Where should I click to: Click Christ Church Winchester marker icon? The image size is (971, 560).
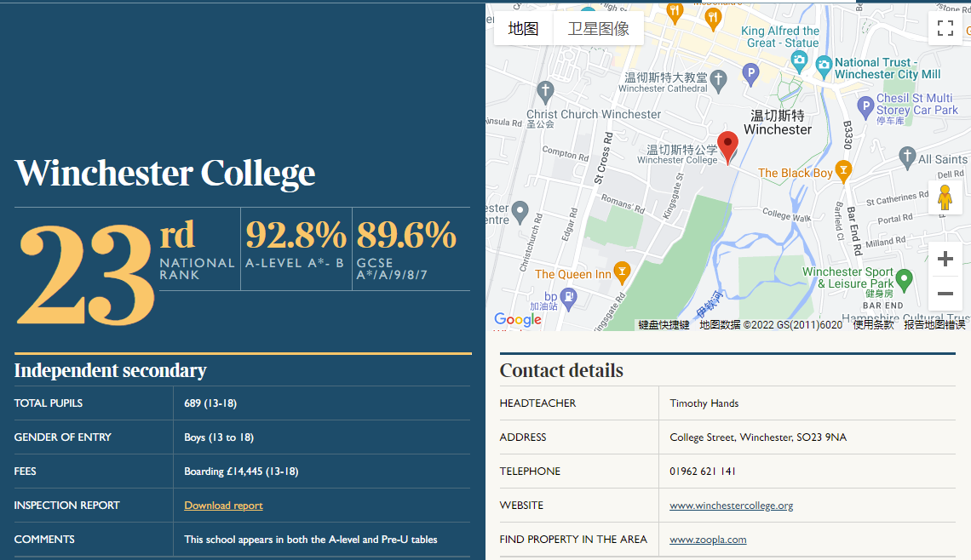coord(545,92)
